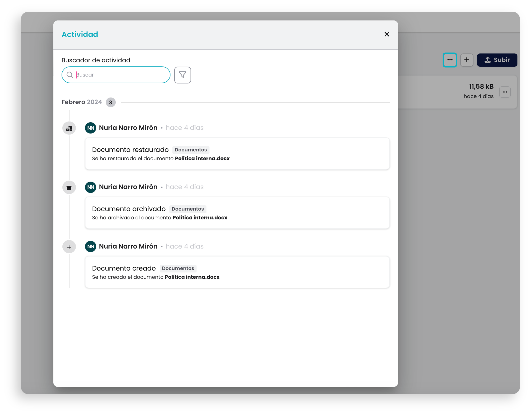Click the plus timeline icon for created document
The height and width of the screenshot is (415, 532).
click(x=69, y=247)
